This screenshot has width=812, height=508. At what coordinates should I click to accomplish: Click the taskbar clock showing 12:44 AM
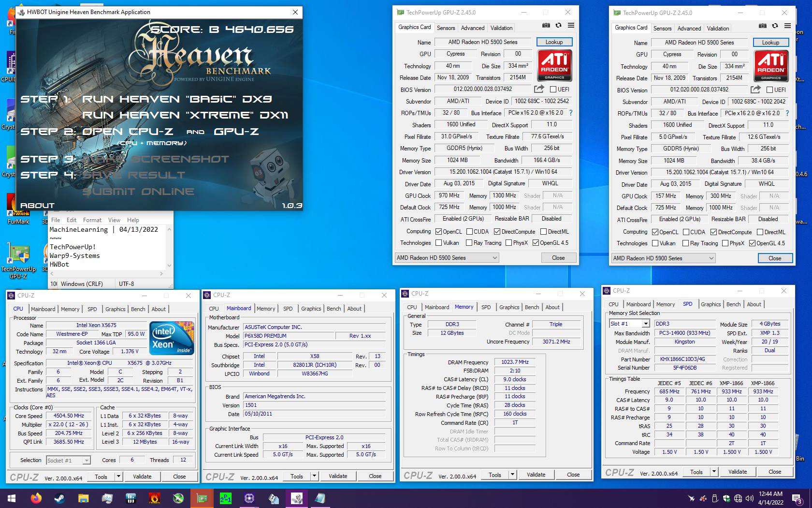[770, 498]
